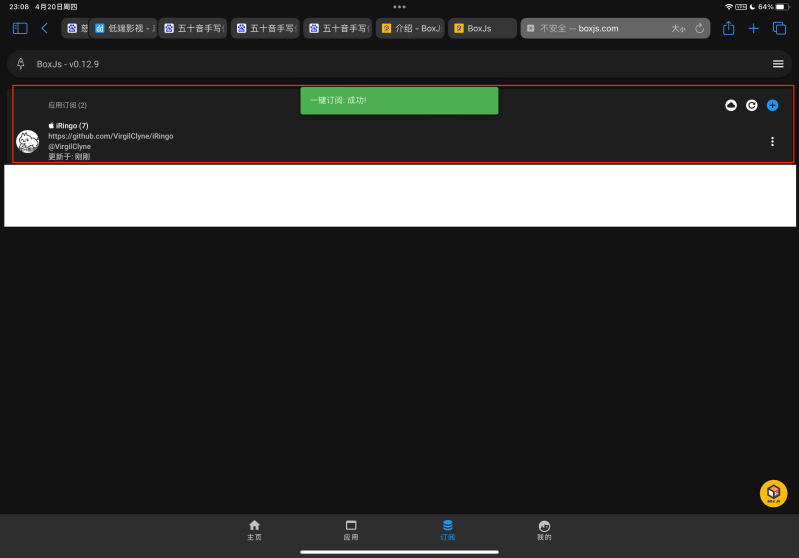Show the tab overview icon
799x558 pixels.
(779, 29)
